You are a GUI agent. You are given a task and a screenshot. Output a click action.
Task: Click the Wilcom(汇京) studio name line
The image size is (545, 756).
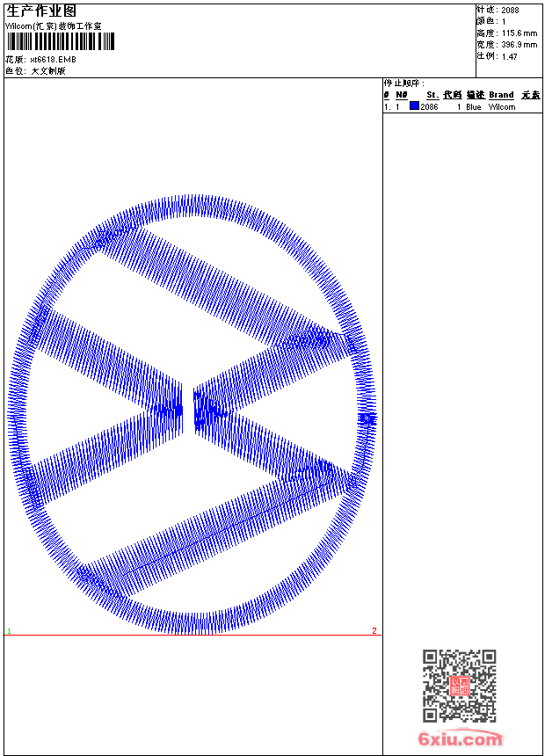53,26
